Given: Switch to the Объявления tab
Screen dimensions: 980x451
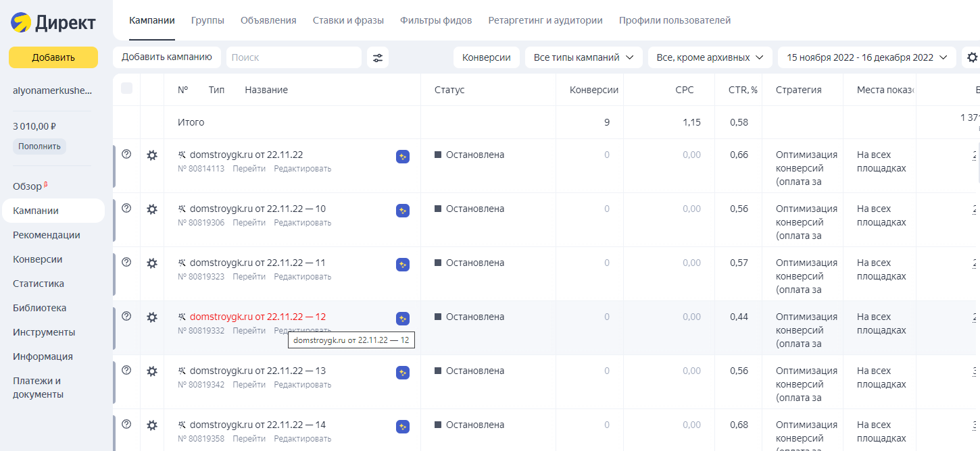Looking at the screenshot, I should pos(268,20).
